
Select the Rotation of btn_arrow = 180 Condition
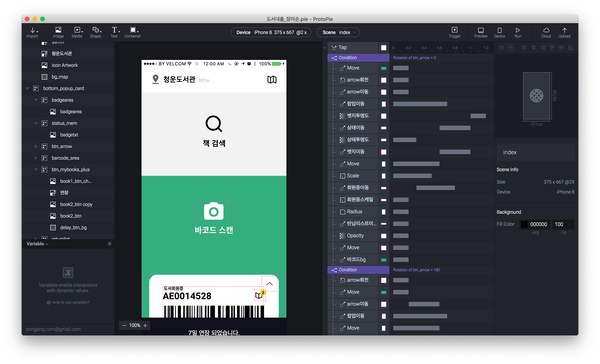(358, 270)
